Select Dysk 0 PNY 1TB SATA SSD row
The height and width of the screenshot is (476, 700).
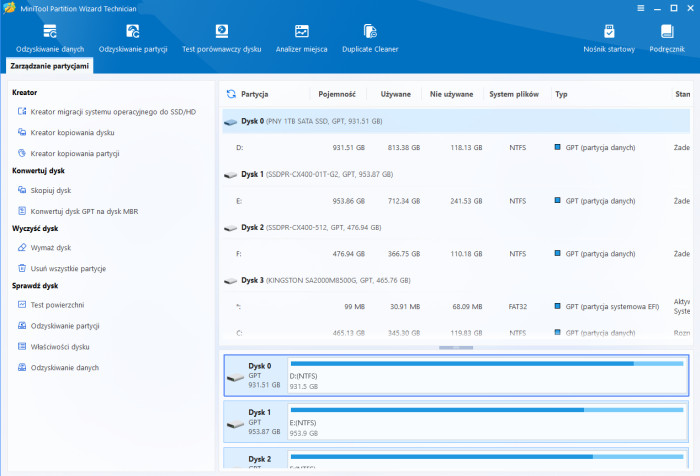[456, 121]
